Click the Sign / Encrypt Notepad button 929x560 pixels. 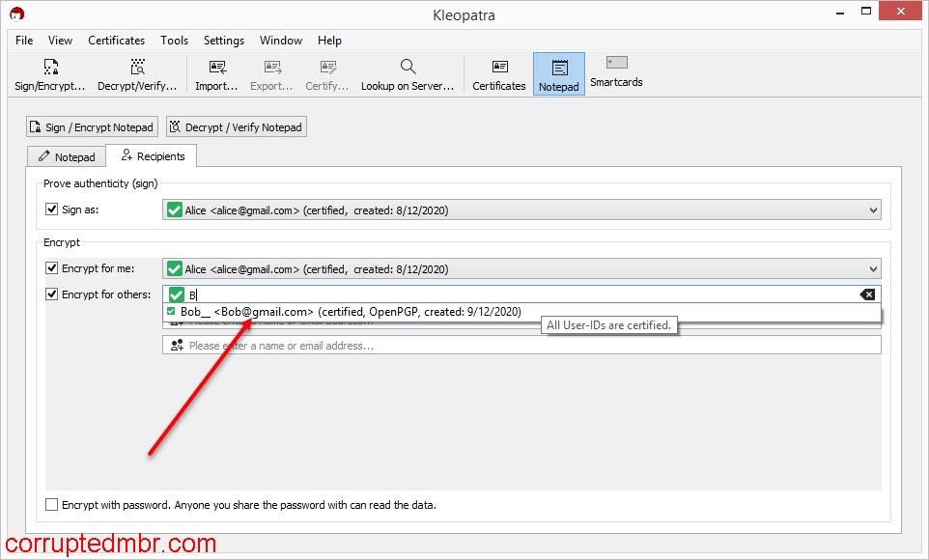(91, 126)
